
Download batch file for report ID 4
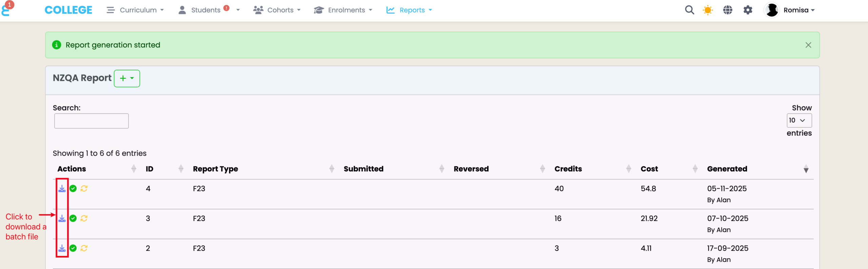coord(62,189)
